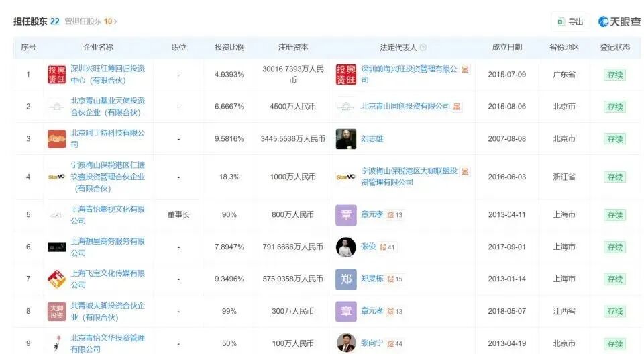Click equity chart icon for 大咖联盟投资管理
Viewport: 644px width, 354px height.
click(x=465, y=171)
